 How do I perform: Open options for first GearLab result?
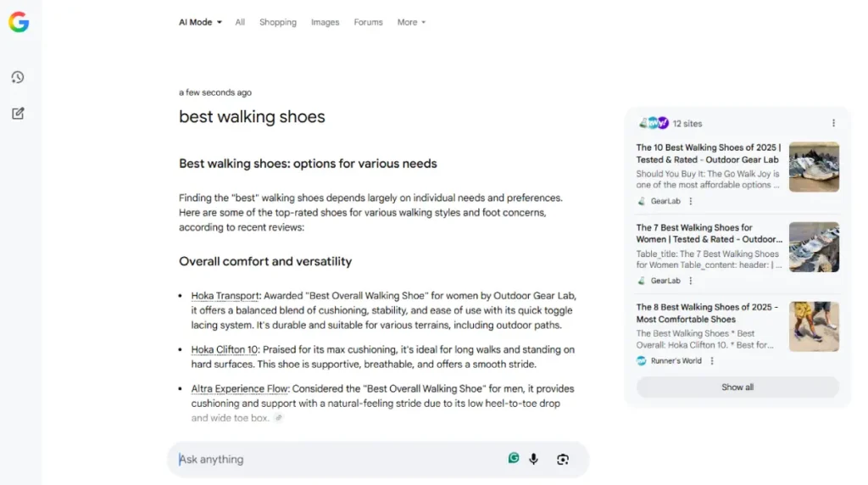[690, 201]
